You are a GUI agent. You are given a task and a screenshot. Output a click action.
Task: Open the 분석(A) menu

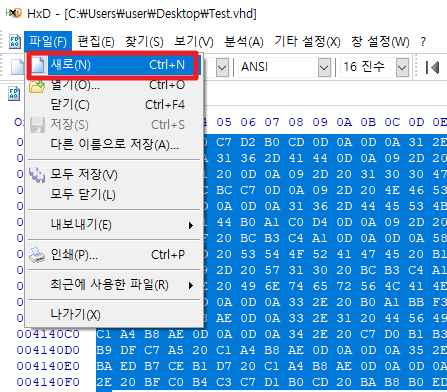(244, 41)
